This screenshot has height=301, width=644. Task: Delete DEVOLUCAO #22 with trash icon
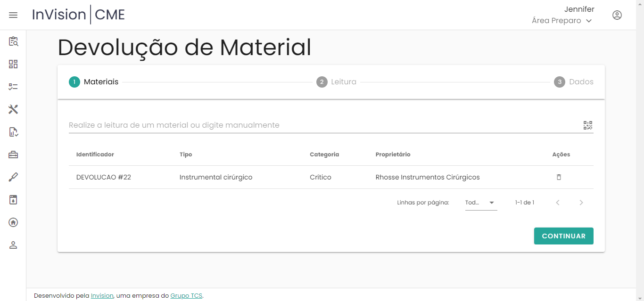click(x=559, y=178)
